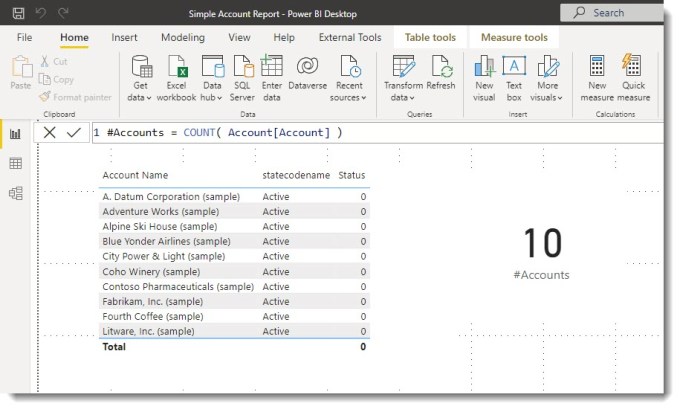Viewport: 680px width, 409px height.
Task: Click the #Accounts card label
Action: tap(541, 275)
